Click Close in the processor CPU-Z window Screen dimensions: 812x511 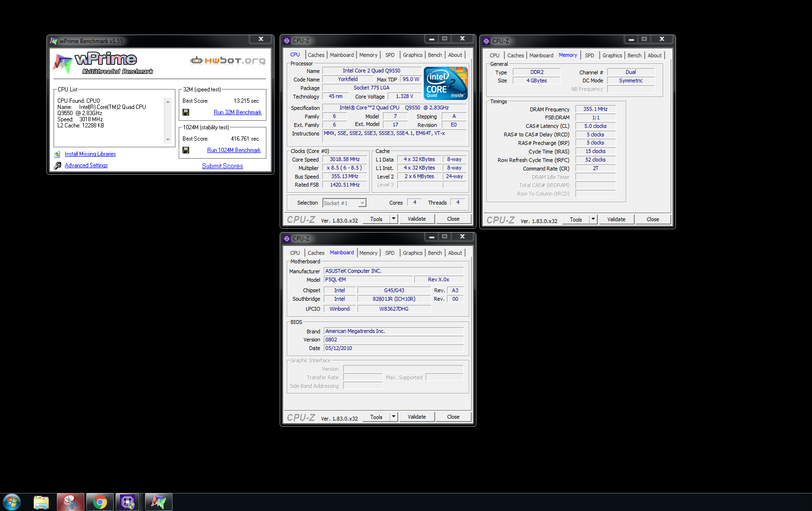point(453,219)
